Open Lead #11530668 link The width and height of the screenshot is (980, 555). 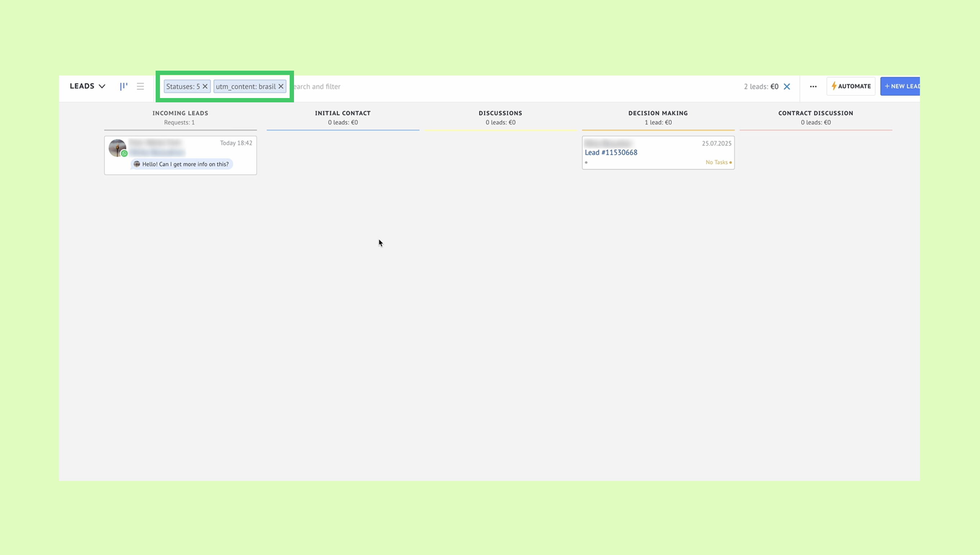tap(611, 152)
